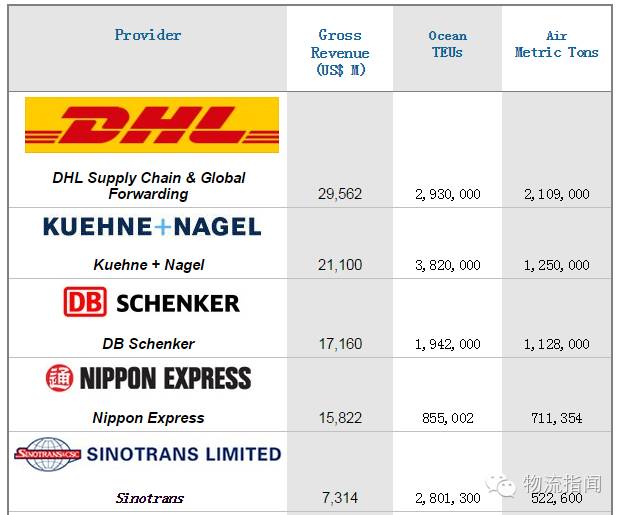Click the Sinotrans Limited globe logo
Viewport: 623px width, 515px height.
point(48,454)
